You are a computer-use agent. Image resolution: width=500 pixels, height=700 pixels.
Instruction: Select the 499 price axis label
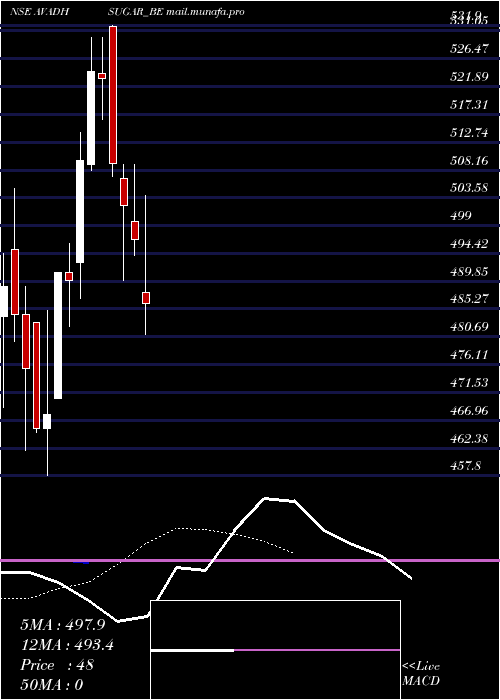tap(461, 216)
